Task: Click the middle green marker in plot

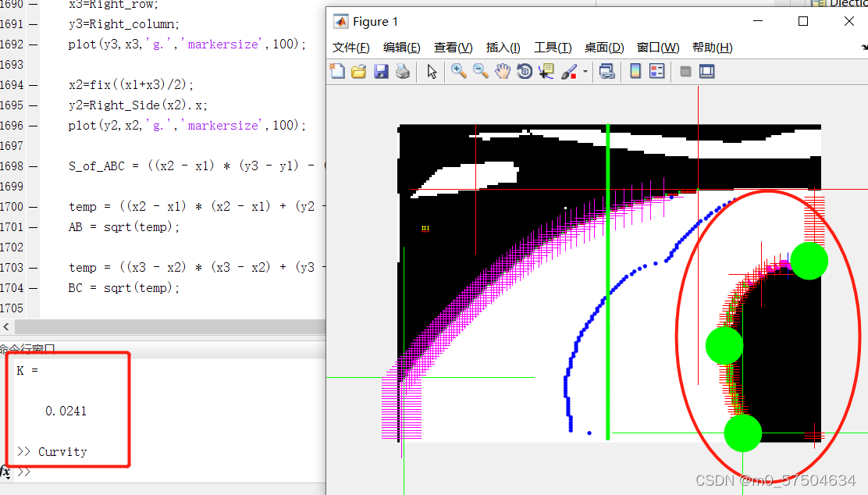Action: point(724,346)
